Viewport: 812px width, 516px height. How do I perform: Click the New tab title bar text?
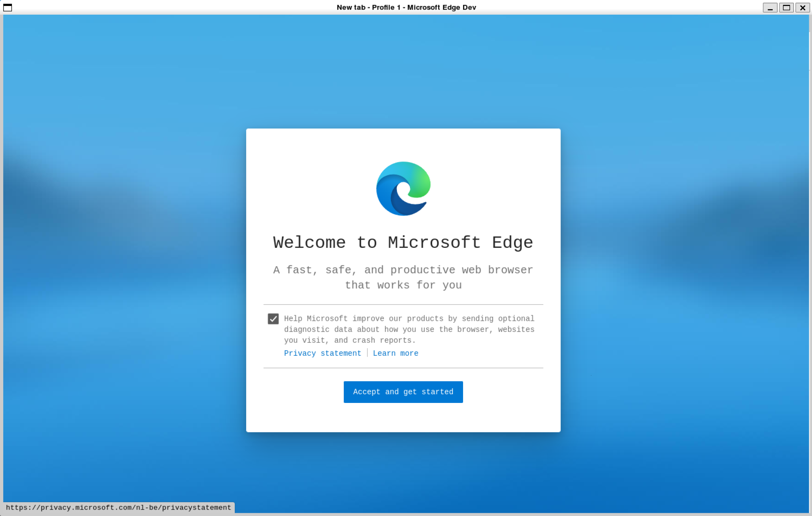pyautogui.click(x=352, y=7)
